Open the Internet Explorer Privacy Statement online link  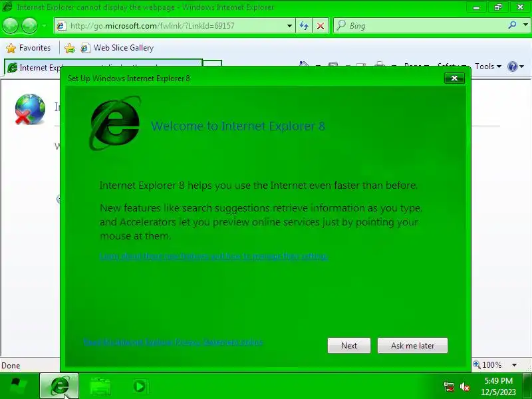(x=174, y=342)
